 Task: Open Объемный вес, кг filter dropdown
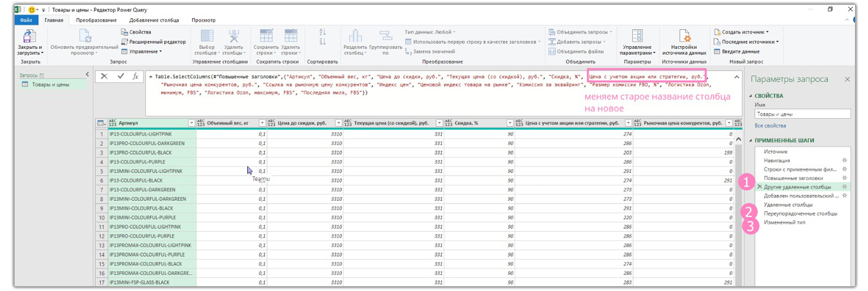(x=262, y=123)
